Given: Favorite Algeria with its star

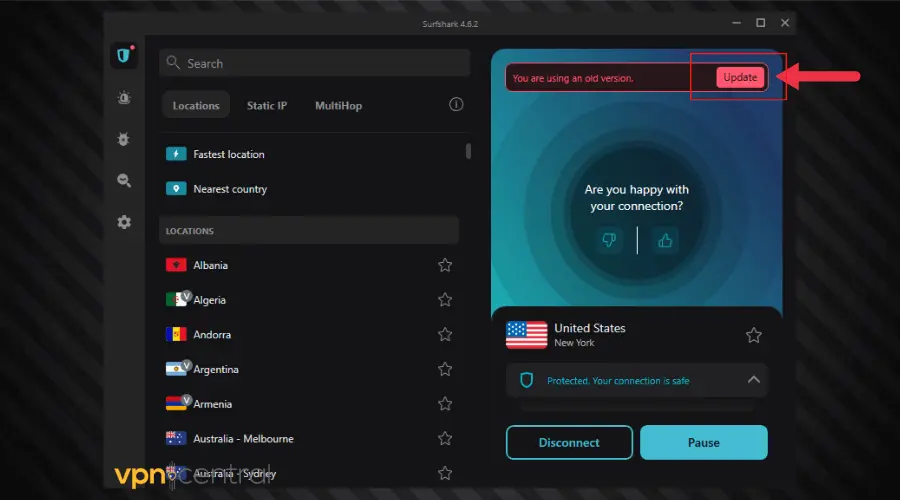Looking at the screenshot, I should 445,300.
